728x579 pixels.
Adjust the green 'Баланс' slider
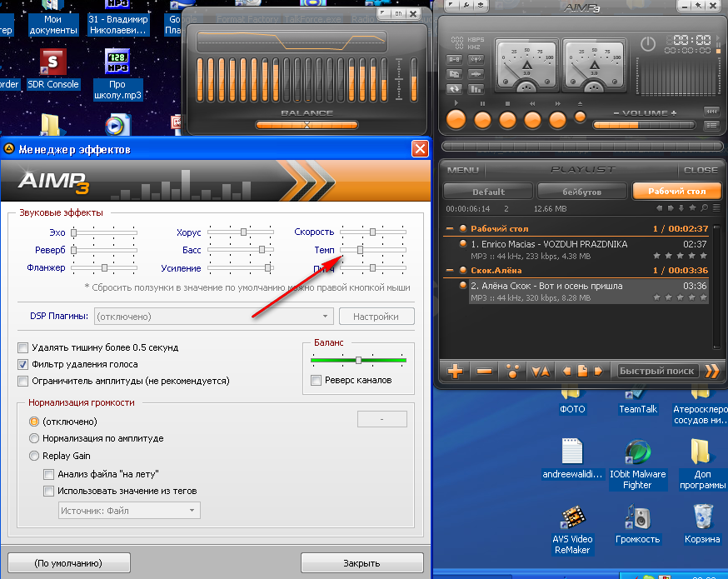[x=358, y=360]
